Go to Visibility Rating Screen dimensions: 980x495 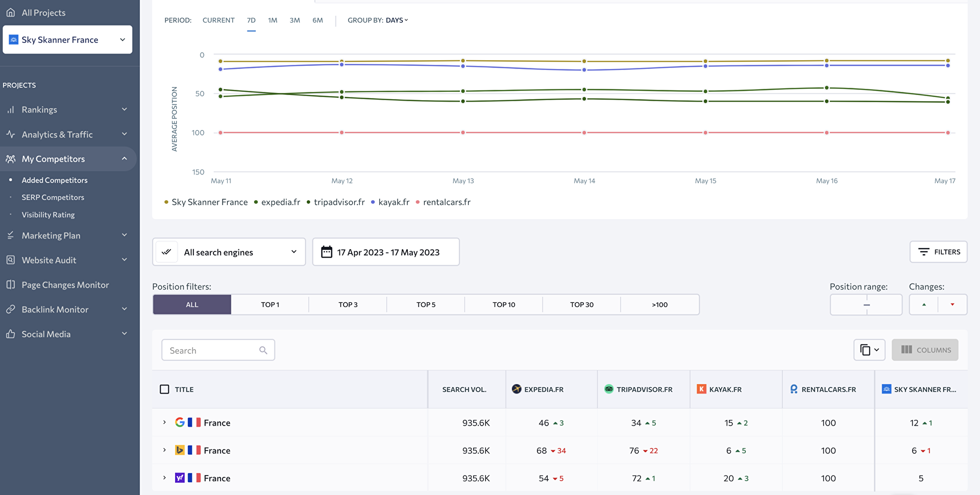pyautogui.click(x=48, y=215)
